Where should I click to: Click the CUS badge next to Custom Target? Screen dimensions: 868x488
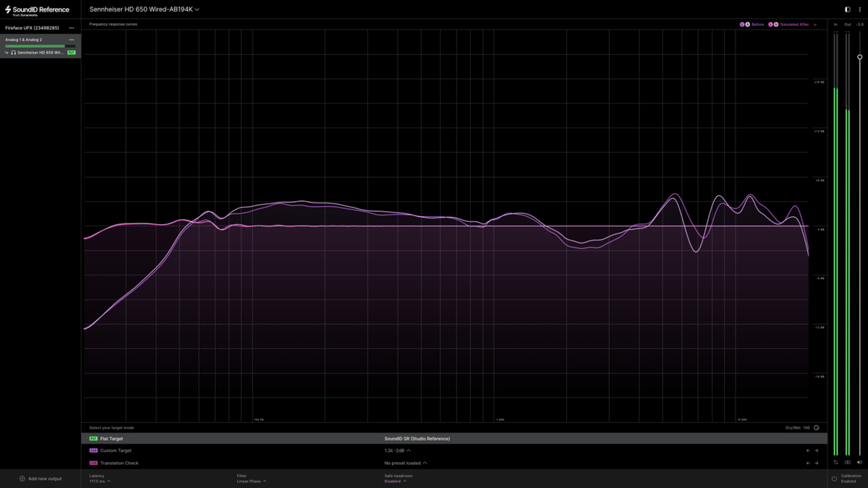93,450
